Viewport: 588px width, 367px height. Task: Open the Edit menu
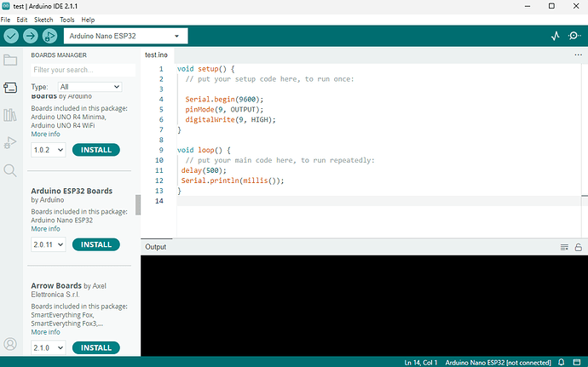pos(22,20)
